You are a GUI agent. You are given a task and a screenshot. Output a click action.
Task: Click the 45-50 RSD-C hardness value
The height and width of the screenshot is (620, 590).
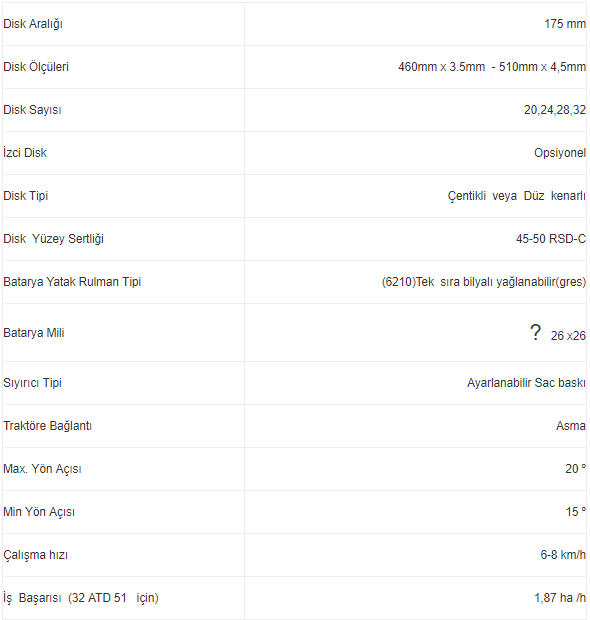tap(550, 239)
